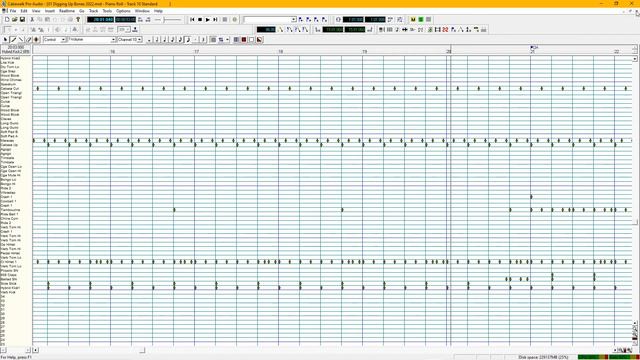Viewport: 640px width, 360px height.
Task: Cut selection with scissors icon
Action: [x=32, y=20]
